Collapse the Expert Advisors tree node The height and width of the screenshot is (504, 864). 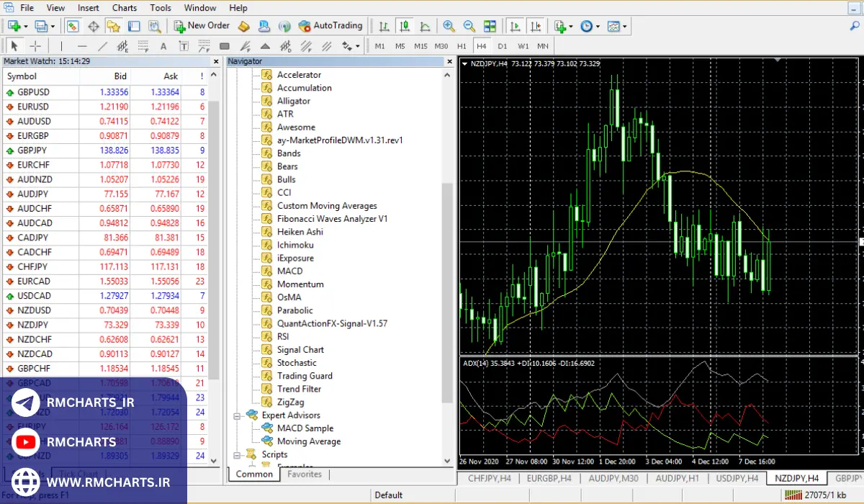[238, 415]
